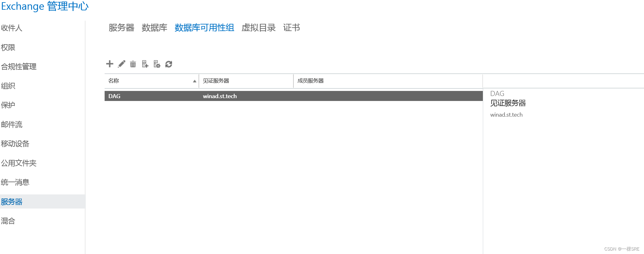Edit the selected DAG with pencil icon
Screen dimensions: 644x254
(x=122, y=64)
